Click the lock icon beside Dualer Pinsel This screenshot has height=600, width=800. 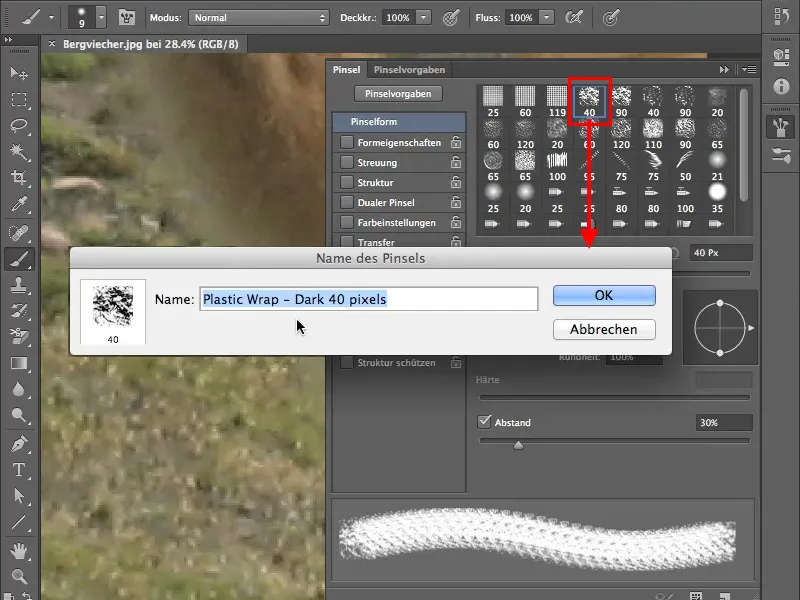[x=456, y=203]
